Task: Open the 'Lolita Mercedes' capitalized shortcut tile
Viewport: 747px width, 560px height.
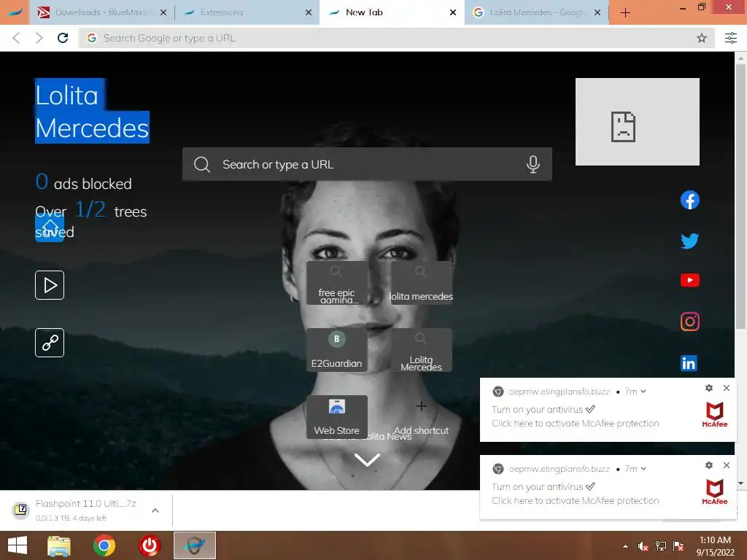Action: 421,350
